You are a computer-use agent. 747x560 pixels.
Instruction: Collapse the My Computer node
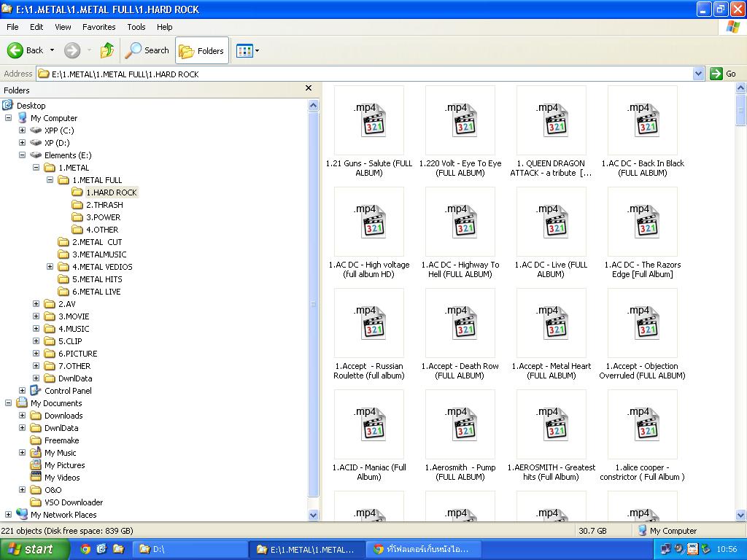click(8, 117)
